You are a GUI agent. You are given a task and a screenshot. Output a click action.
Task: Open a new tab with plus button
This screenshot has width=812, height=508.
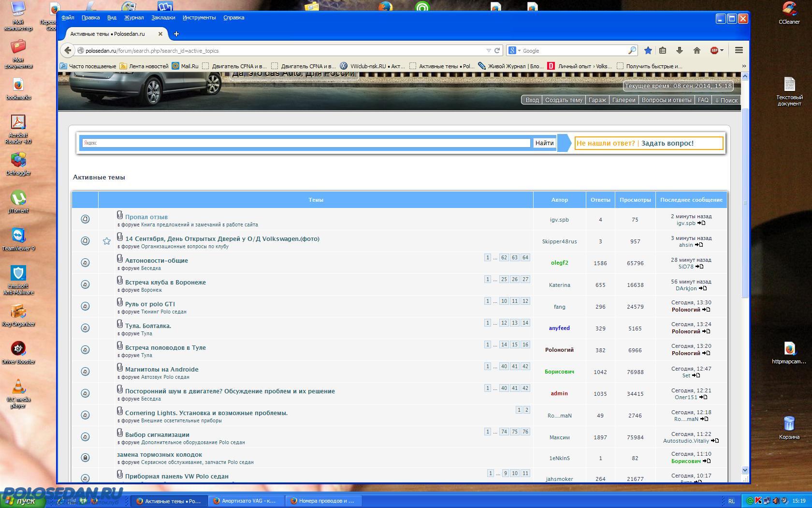point(176,34)
